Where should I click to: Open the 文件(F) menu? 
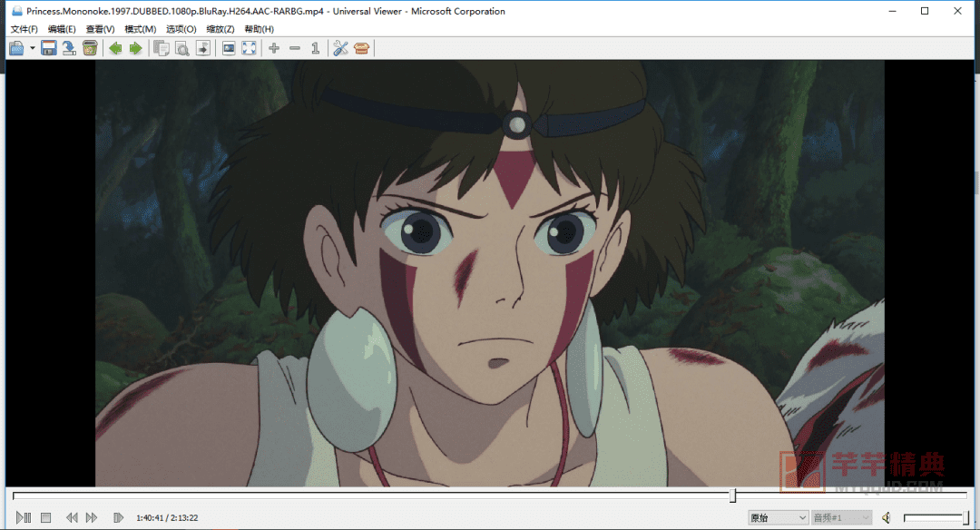point(24,29)
